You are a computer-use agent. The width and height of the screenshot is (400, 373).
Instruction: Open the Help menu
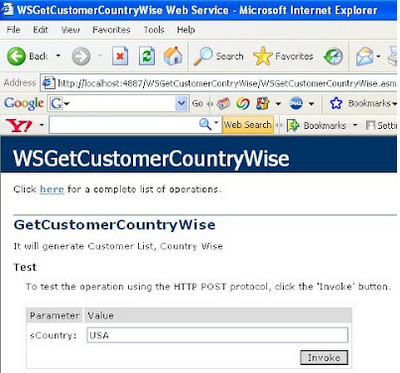coord(186,30)
